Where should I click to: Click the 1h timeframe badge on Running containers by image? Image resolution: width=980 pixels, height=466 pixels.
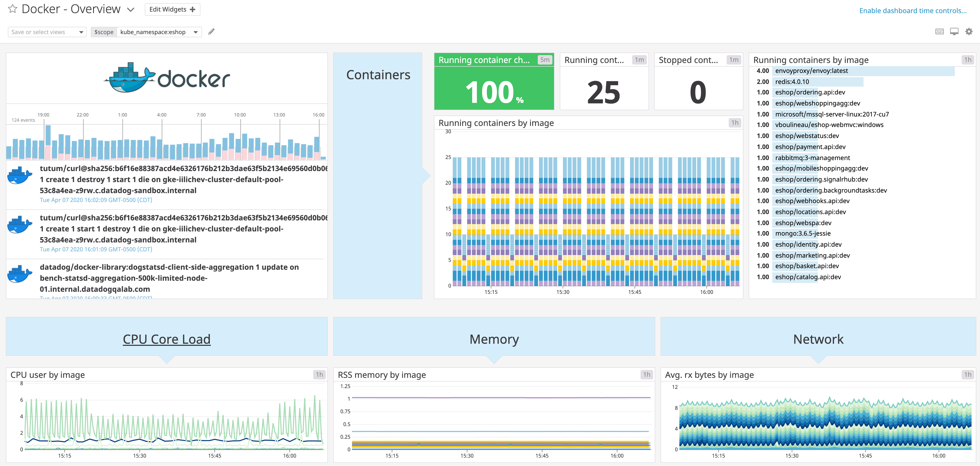[x=967, y=60]
